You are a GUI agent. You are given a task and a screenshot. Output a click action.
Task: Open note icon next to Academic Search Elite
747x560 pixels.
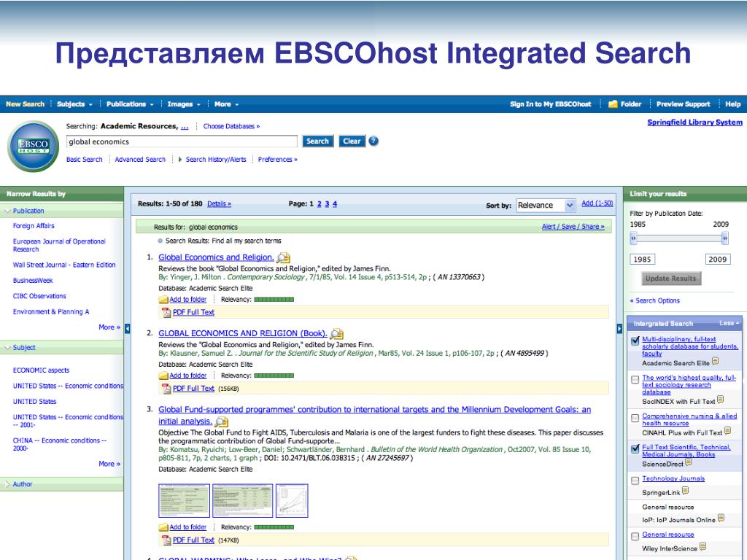point(715,362)
